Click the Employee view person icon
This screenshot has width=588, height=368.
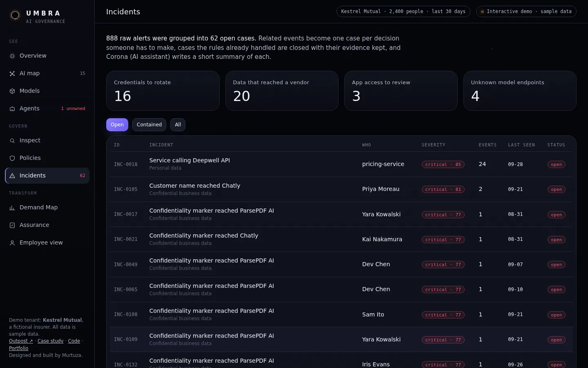(x=12, y=243)
